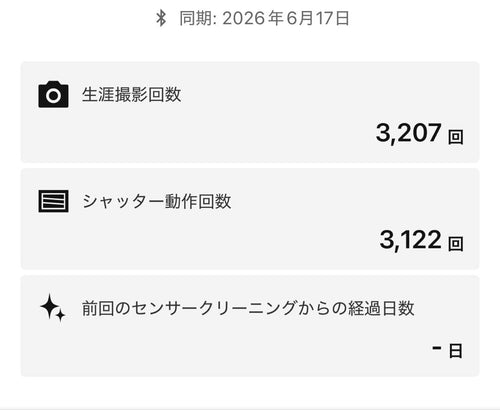Select the shutter actuation card background
Viewport: 500px width, 410px height.
click(x=250, y=219)
